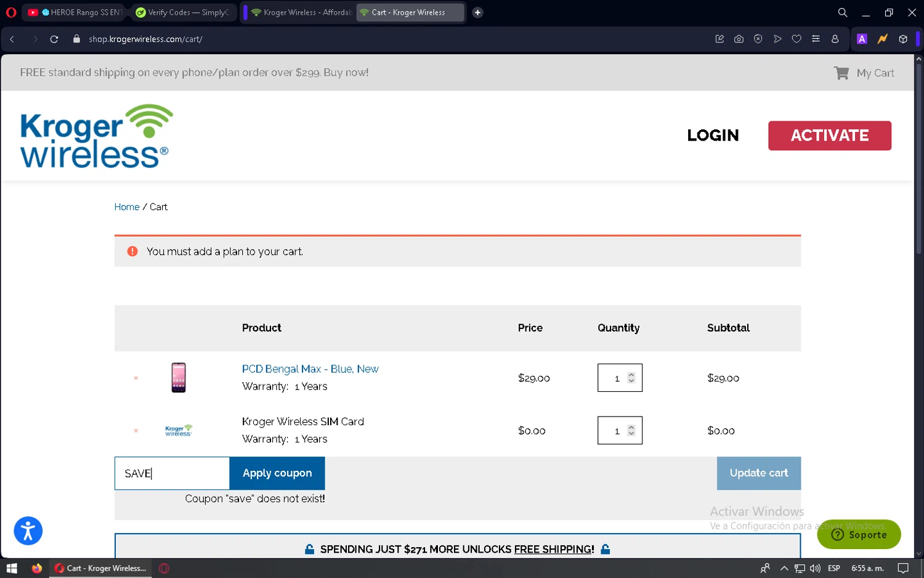Open a new browser tab
Screen dimensions: 924x578
[477, 12]
